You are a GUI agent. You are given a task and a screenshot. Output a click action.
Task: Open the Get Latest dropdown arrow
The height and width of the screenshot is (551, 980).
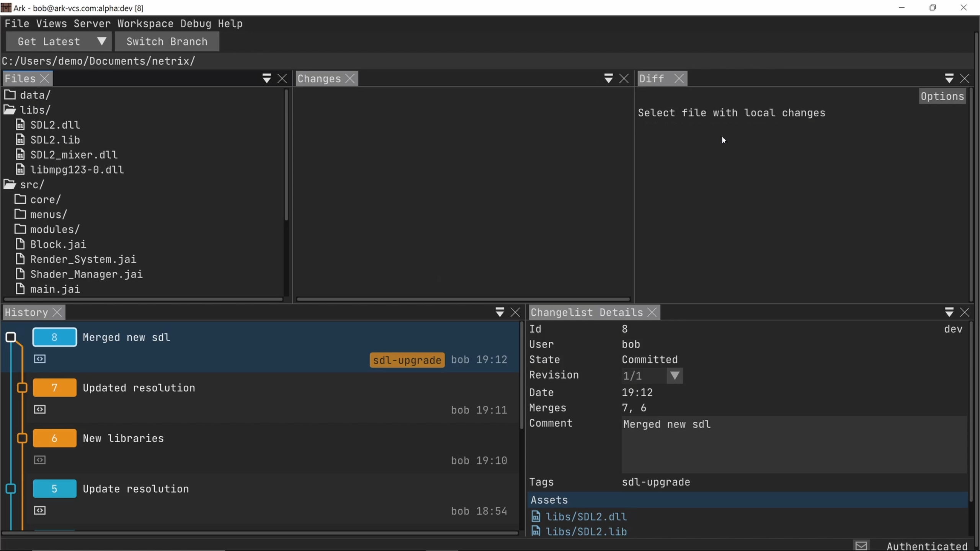(x=101, y=41)
